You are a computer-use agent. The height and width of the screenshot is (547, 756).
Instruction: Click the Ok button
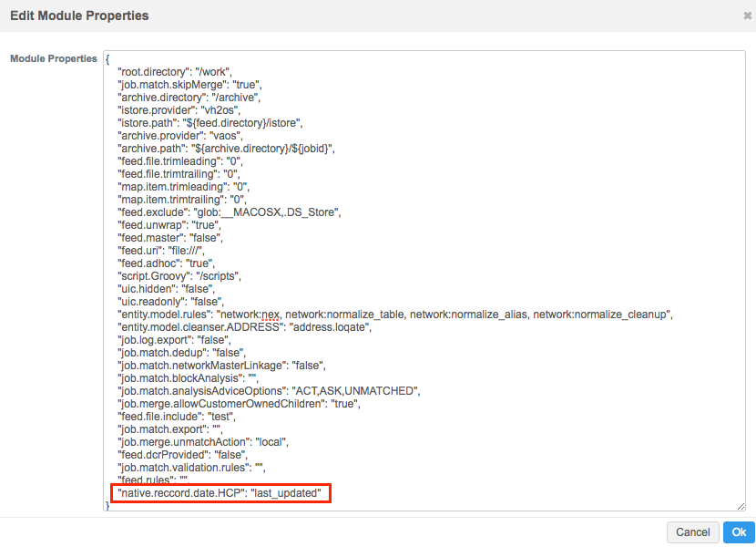point(739,532)
